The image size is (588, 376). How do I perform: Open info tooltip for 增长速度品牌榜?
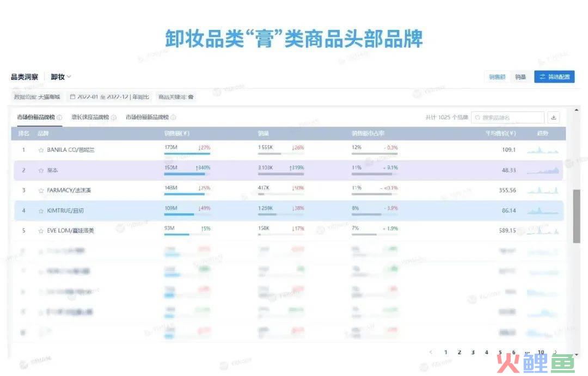[114, 118]
